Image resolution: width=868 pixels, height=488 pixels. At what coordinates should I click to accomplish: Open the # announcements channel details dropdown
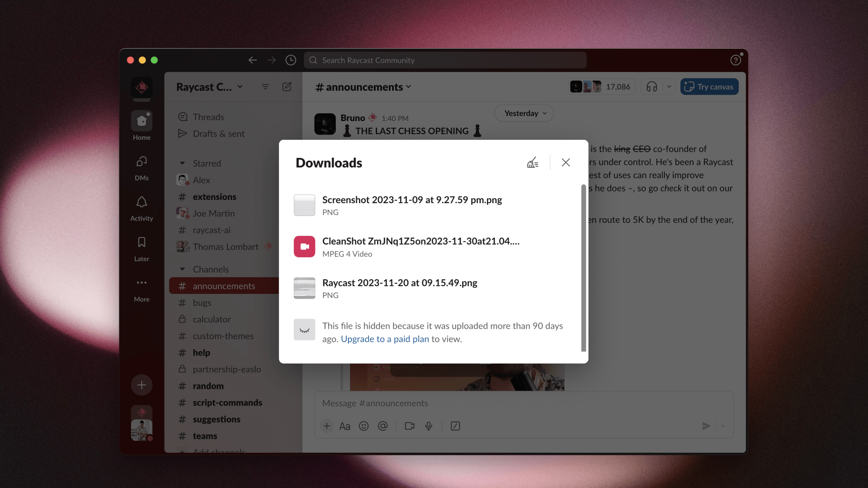[363, 87]
